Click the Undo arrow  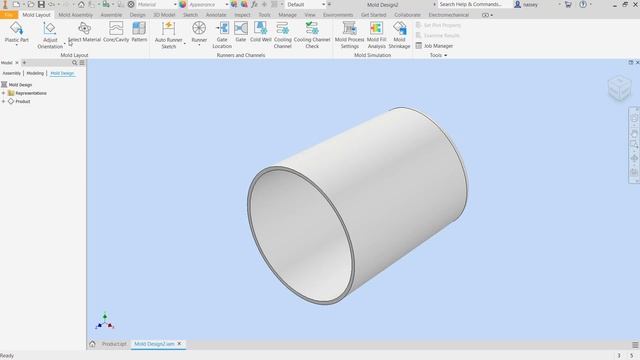(52, 4)
